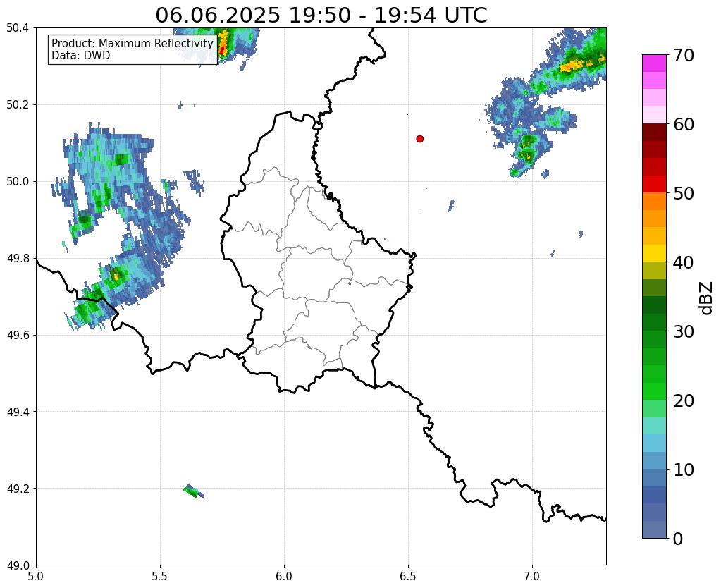Click the title timestamp 06.06.2025 19:50 - 19:54 UTC
721x588 pixels.
click(321, 16)
